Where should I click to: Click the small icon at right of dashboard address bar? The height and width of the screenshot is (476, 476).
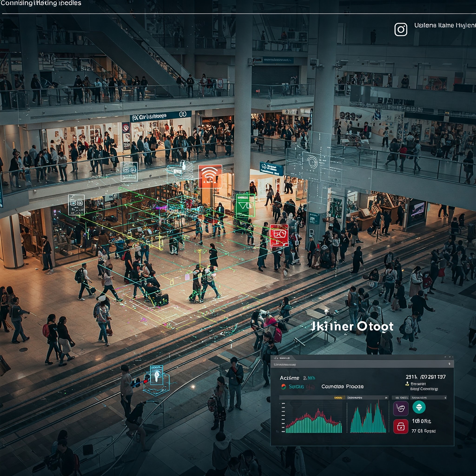[x=450, y=364]
